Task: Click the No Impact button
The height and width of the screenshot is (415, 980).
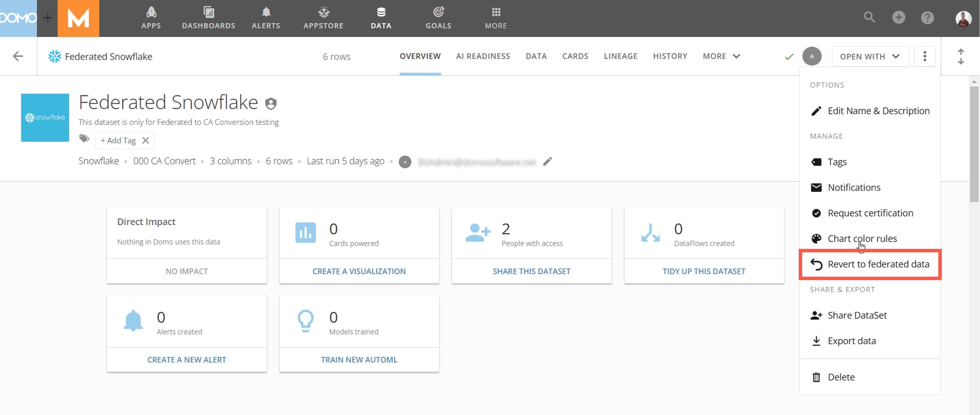Action: [x=186, y=271]
